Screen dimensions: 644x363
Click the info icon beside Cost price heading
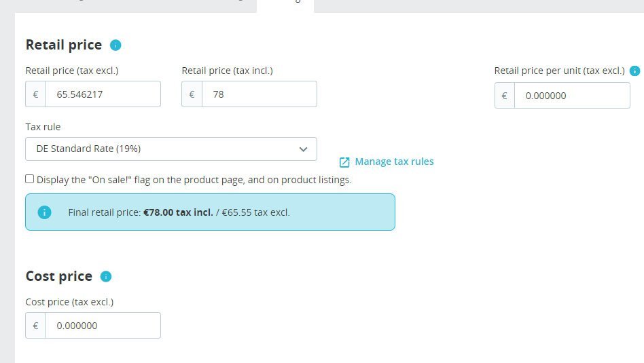click(x=106, y=276)
